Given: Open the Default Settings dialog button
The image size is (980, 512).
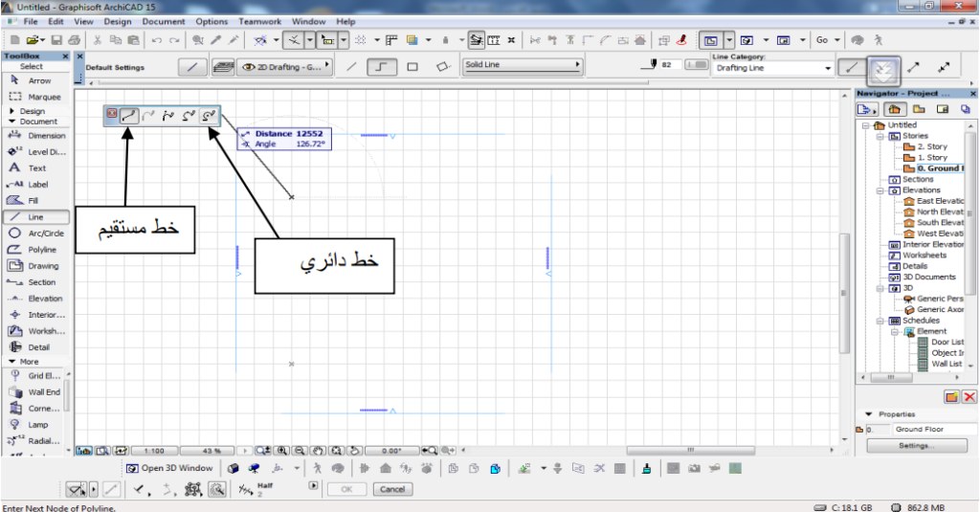Looking at the screenshot, I should tap(191, 67).
